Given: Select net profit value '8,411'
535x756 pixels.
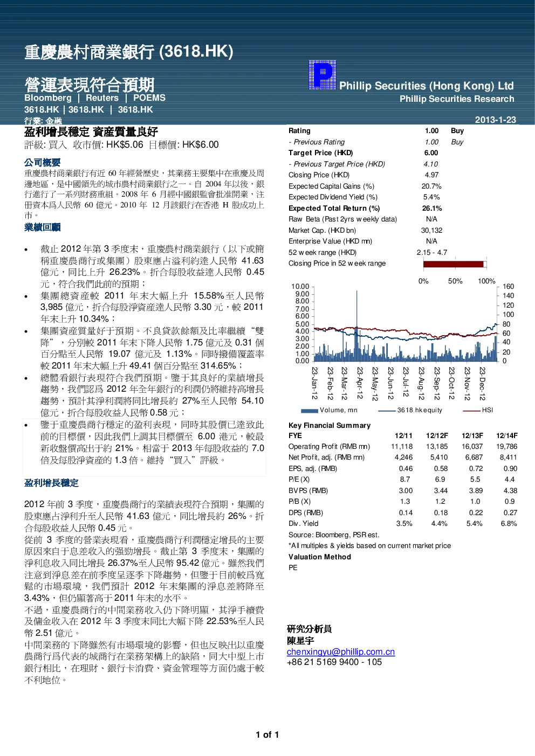Looking at the screenshot, I should [508, 457].
